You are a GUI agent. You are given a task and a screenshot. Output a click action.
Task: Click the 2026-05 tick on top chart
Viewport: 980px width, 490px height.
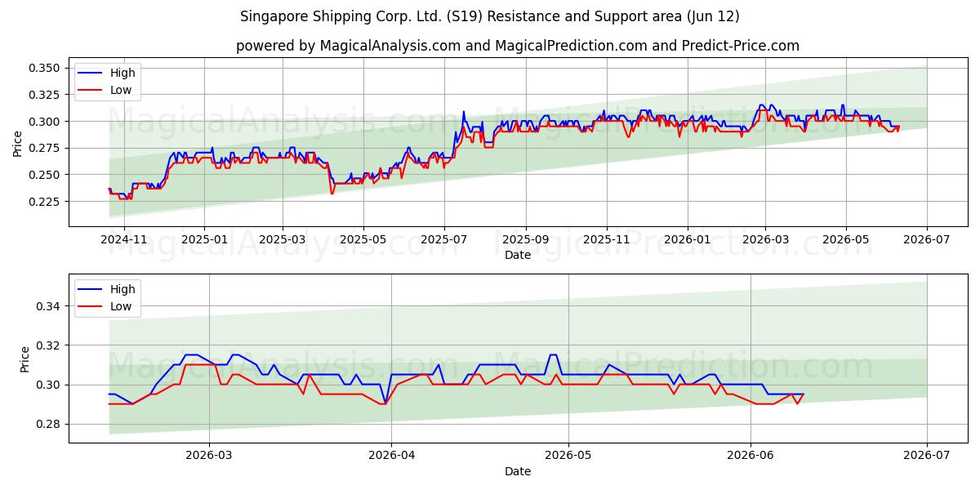[845, 239]
